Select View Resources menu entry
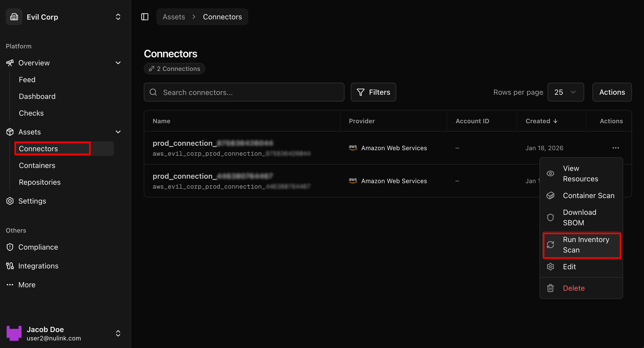 point(580,173)
